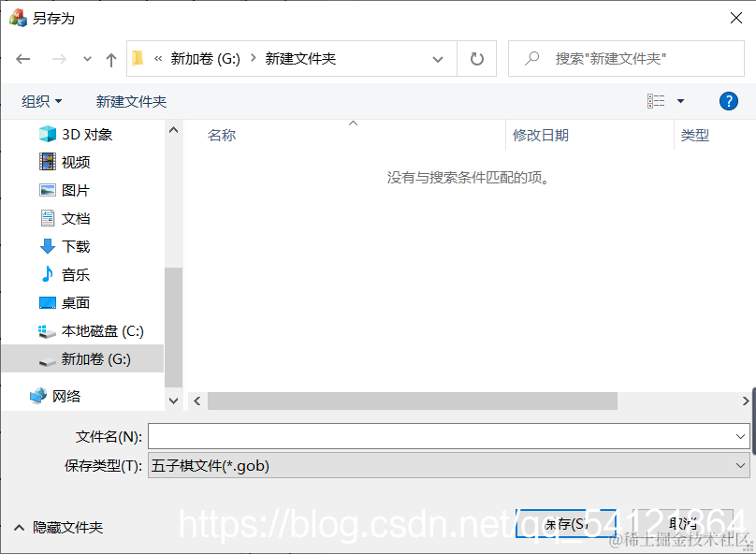Click the 3D 对象 cube icon
Image resolution: width=756 pixels, height=554 pixels.
click(x=47, y=134)
